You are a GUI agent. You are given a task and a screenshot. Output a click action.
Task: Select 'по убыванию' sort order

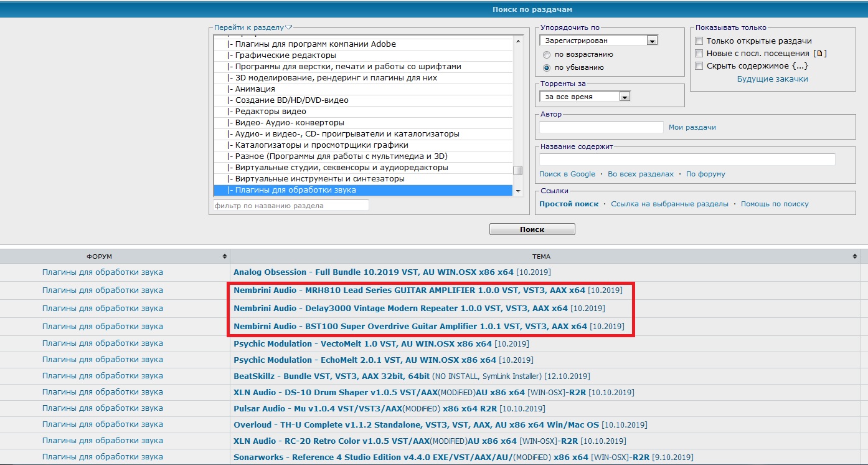click(547, 67)
